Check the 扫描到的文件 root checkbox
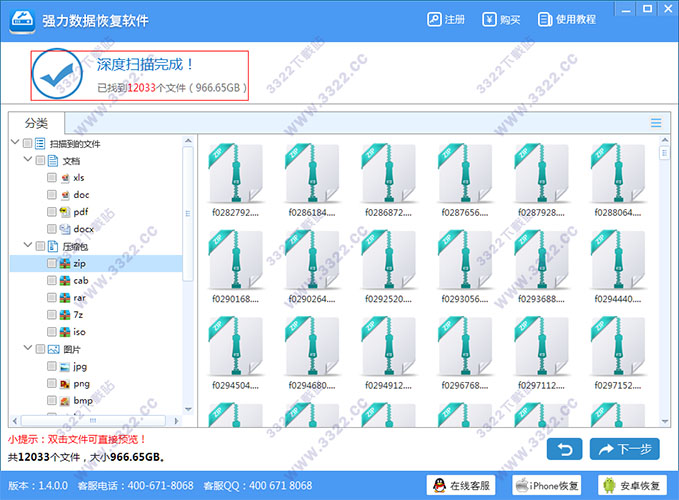Screen dimensions: 679x500 pos(27,143)
